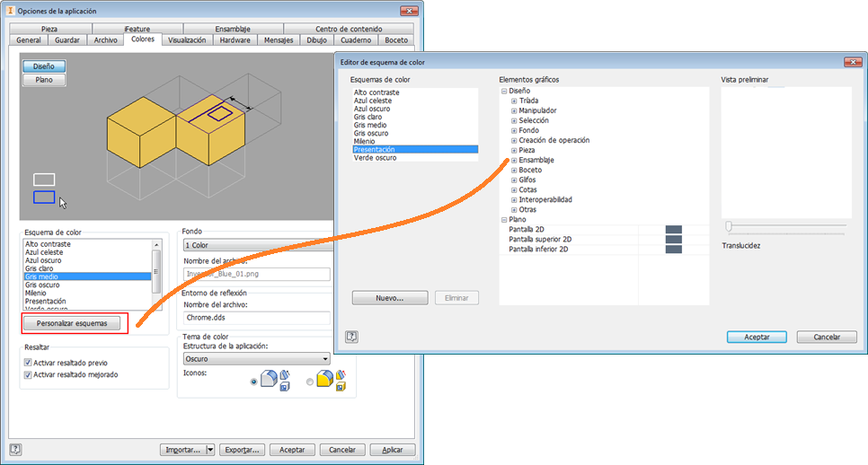Switch to the Hardware tab
Image resolution: width=868 pixels, height=465 pixels.
(x=235, y=40)
